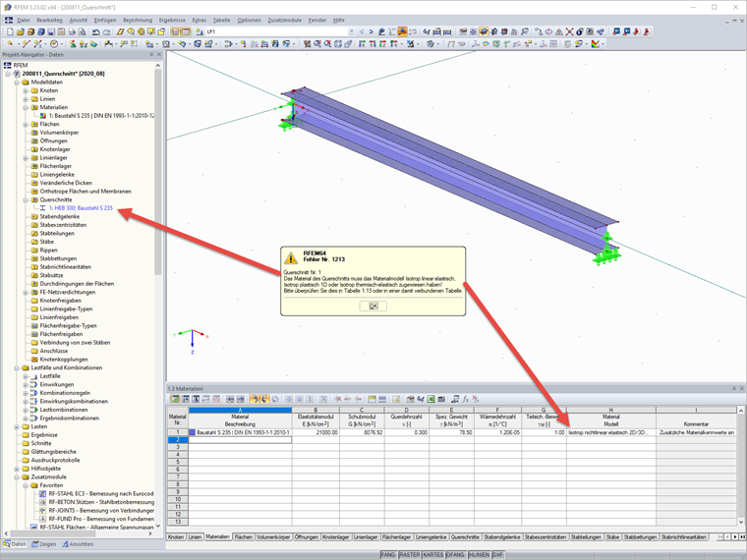Switch navigator to Ansichten tab
Viewport: 747px width, 560px height.
(x=78, y=544)
